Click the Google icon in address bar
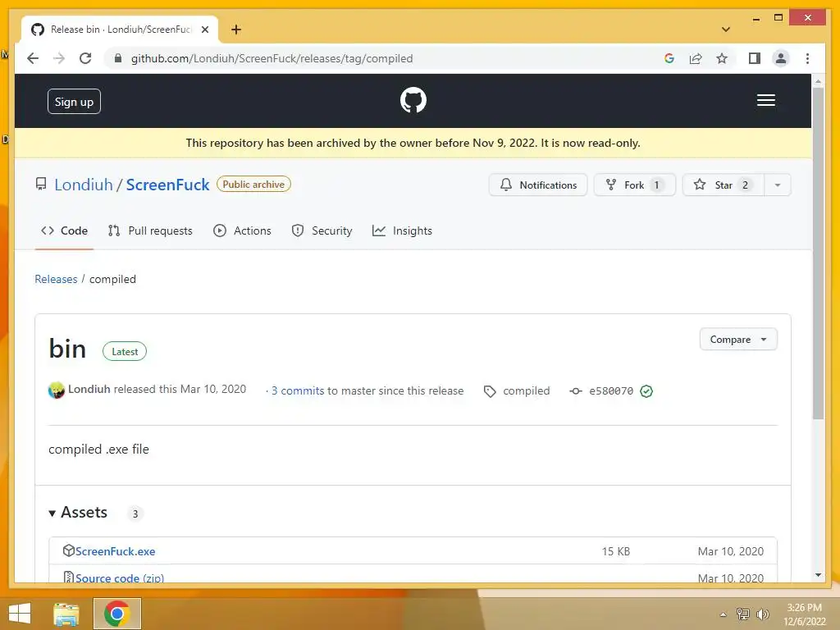 669,58
